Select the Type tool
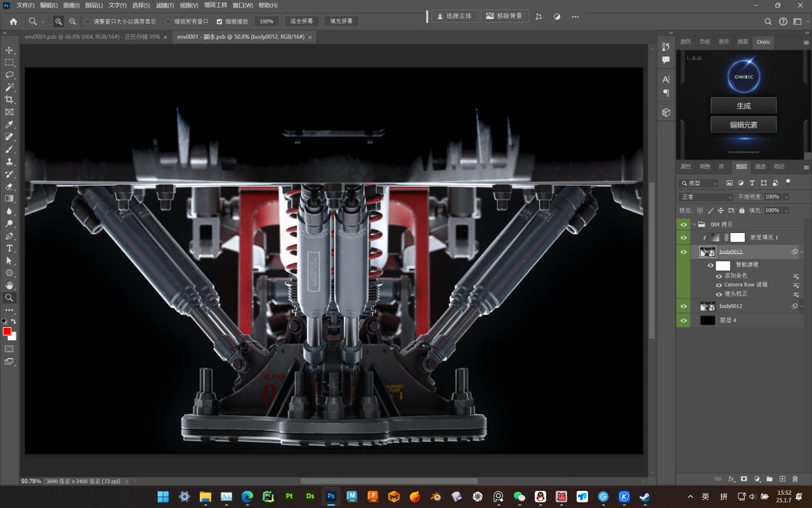Screen dimensions: 812x508 [x=9, y=249]
